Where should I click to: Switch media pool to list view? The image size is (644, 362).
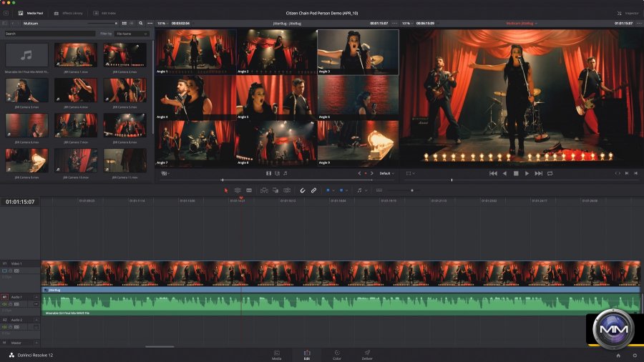tap(132, 24)
